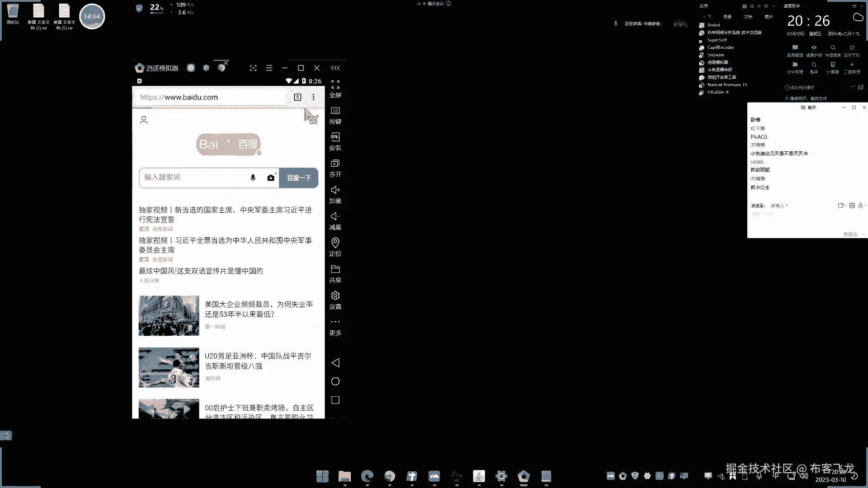
Task: Collapse the 应用 panel with chevron
Action: point(774,6)
